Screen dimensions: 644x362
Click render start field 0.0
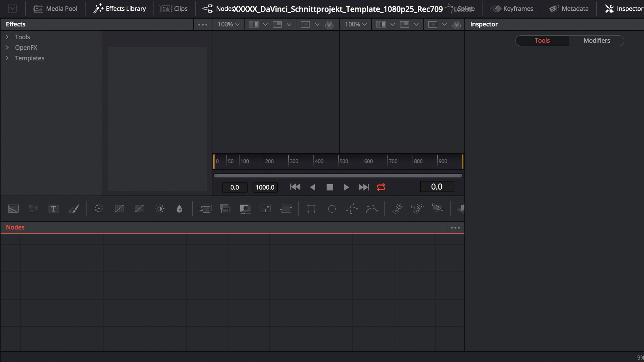coord(235,187)
